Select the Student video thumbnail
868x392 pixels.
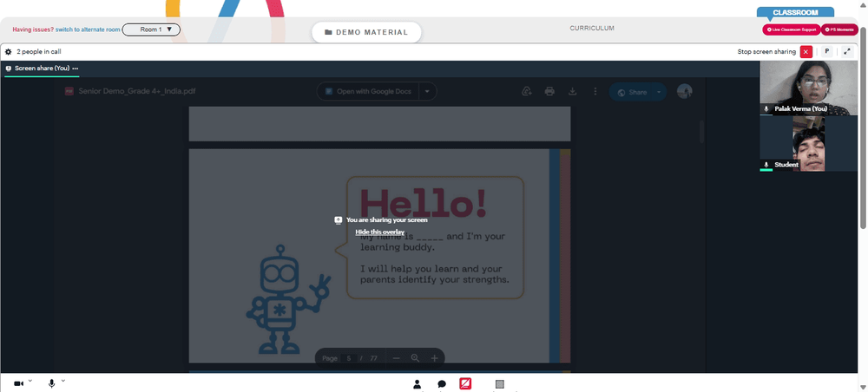pyautogui.click(x=808, y=144)
